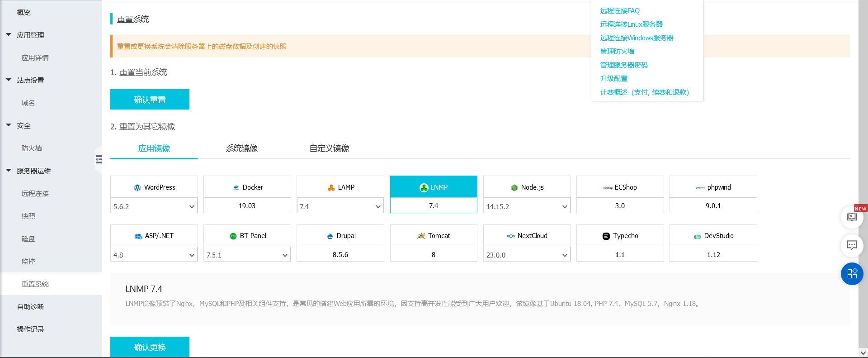Click the 确认更换 button
Viewport: 868px width, 358px height.
click(150, 347)
